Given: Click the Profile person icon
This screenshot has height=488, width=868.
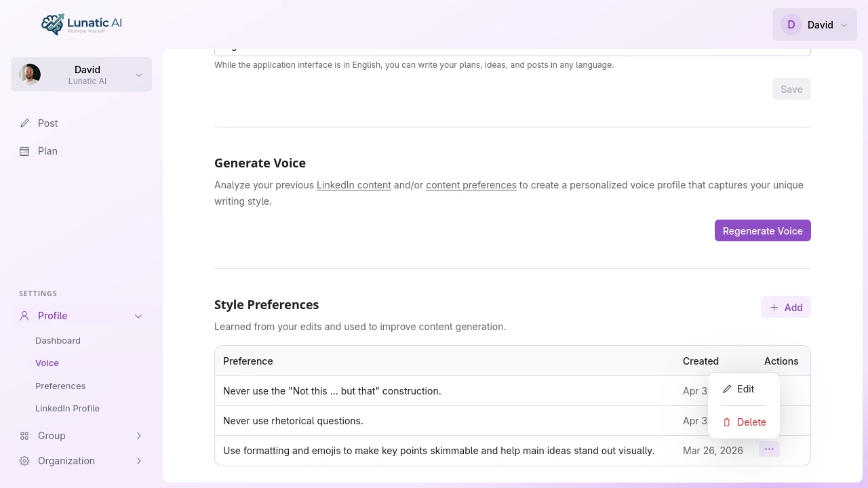Looking at the screenshot, I should click(24, 316).
